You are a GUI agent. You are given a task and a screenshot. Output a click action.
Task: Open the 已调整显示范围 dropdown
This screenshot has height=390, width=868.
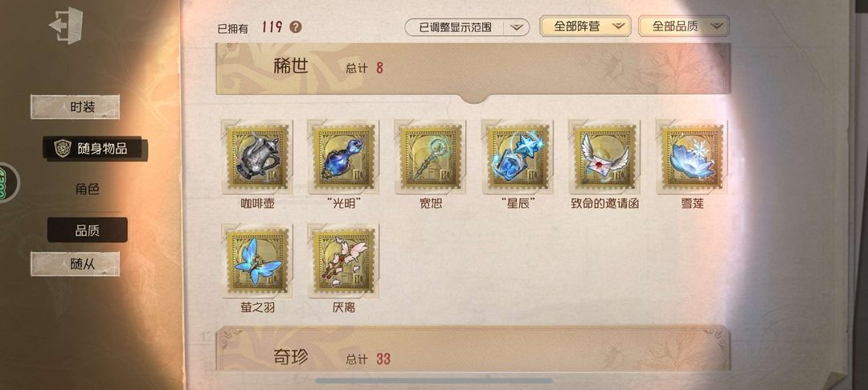[467, 27]
